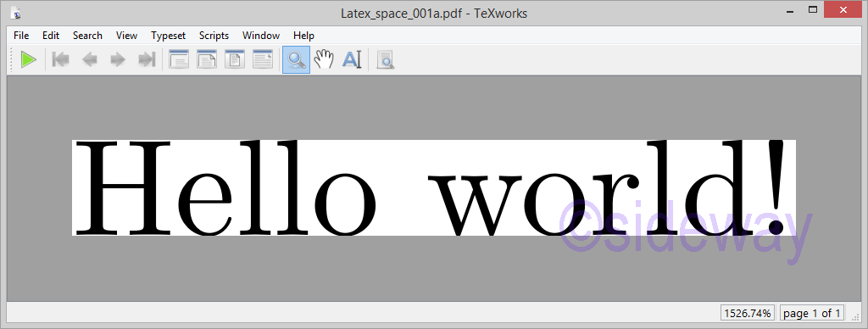Select the Fit to Width icon
This screenshot has width=868, height=329.
pos(207,59)
